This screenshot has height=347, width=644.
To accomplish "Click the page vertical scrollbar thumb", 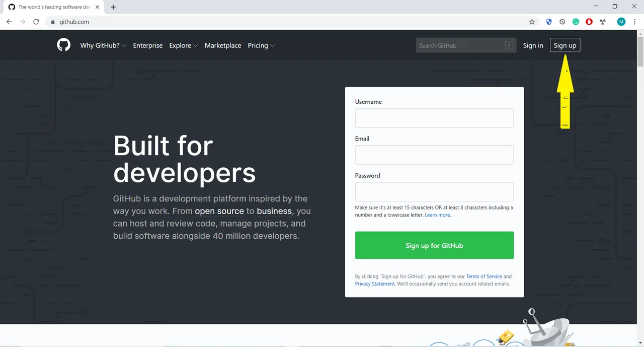I will pyautogui.click(x=640, y=51).
